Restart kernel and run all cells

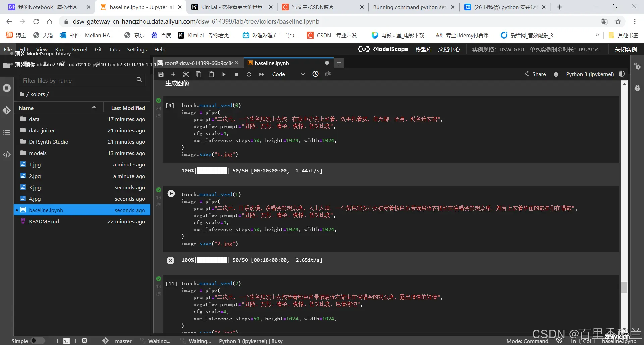262,74
